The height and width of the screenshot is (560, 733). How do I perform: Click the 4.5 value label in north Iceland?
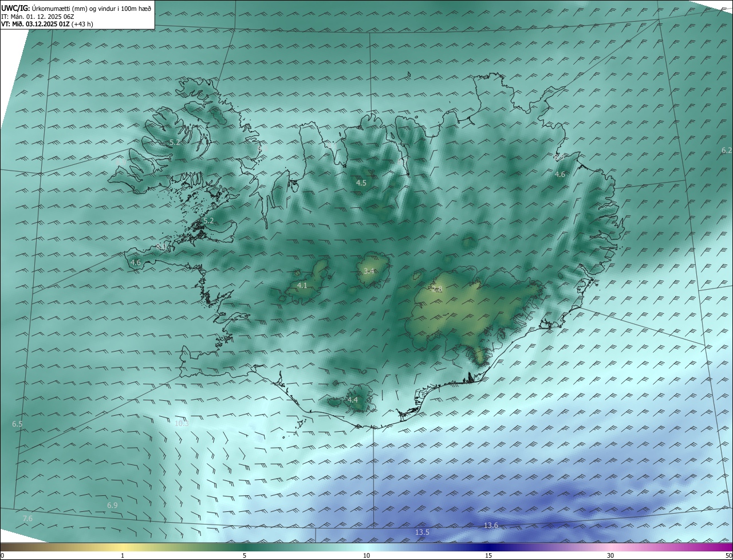[x=361, y=183]
